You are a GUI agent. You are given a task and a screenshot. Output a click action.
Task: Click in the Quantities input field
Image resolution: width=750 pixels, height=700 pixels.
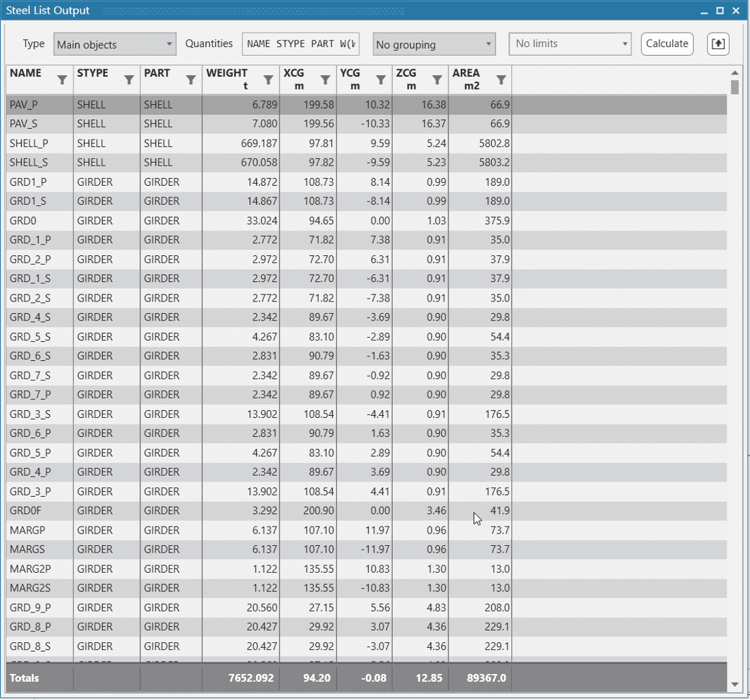pos(300,44)
